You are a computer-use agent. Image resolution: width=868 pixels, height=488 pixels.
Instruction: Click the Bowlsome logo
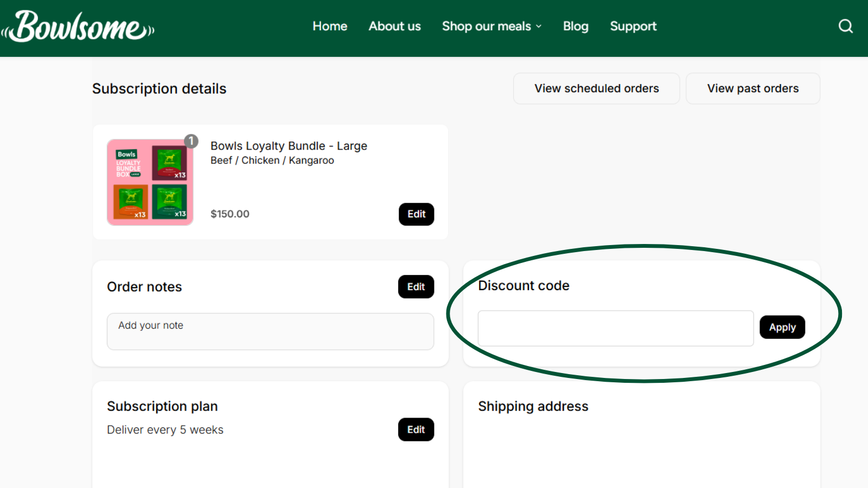[79, 27]
